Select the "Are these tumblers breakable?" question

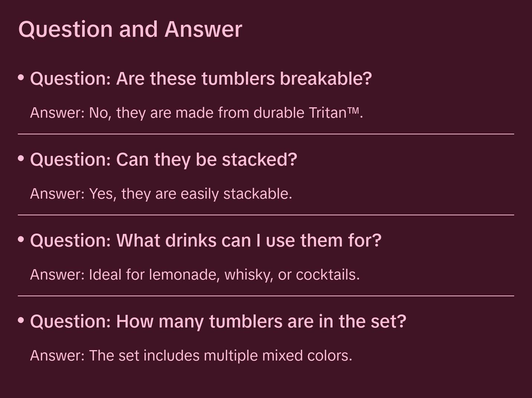coord(201,79)
